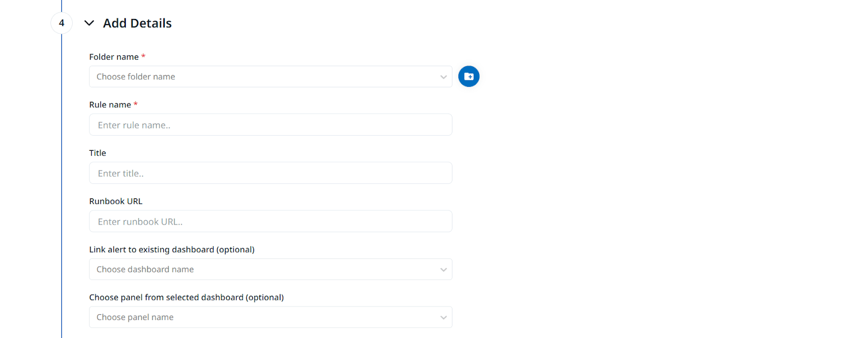868x338 pixels.
Task: Click the red asterisk beside Folder name
Action: 143,56
